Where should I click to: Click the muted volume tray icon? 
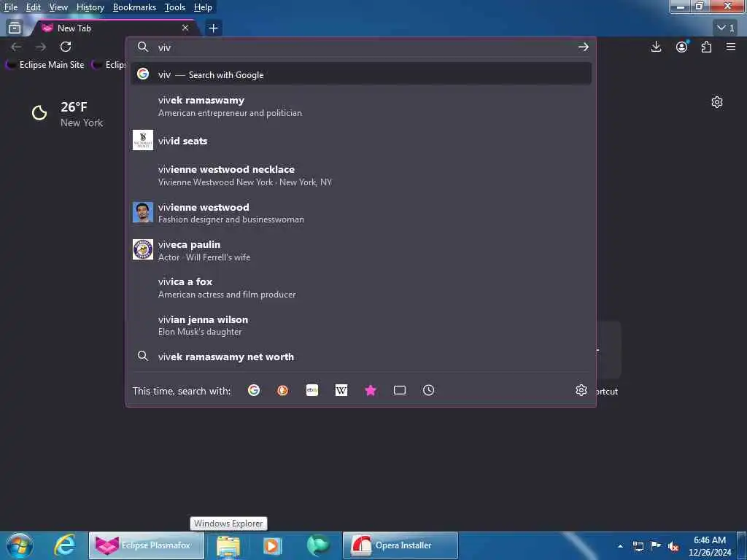click(x=673, y=546)
